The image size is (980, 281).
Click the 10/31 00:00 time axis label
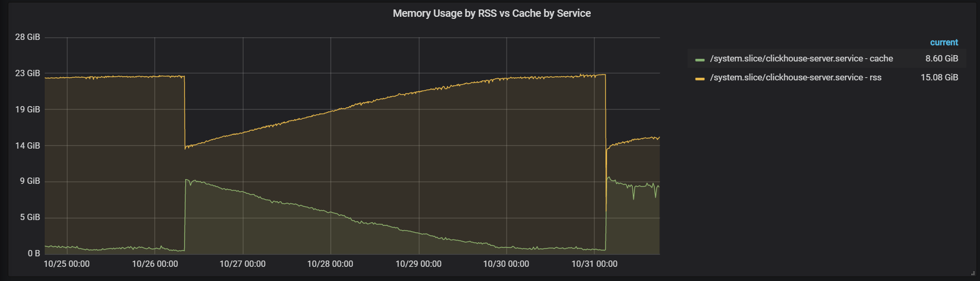click(x=594, y=264)
